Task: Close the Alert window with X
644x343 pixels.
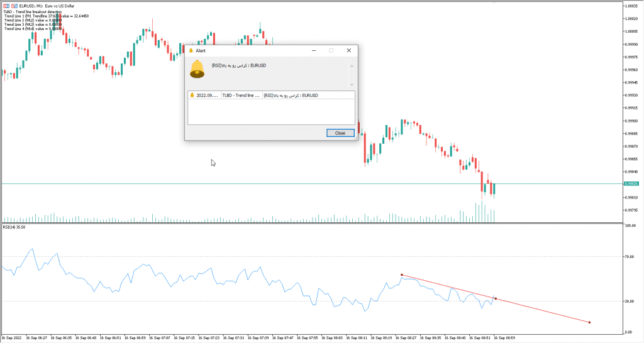Action: (x=348, y=50)
